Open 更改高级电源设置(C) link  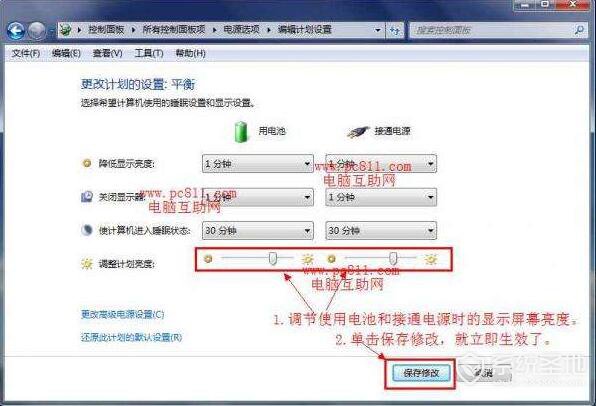(122, 314)
